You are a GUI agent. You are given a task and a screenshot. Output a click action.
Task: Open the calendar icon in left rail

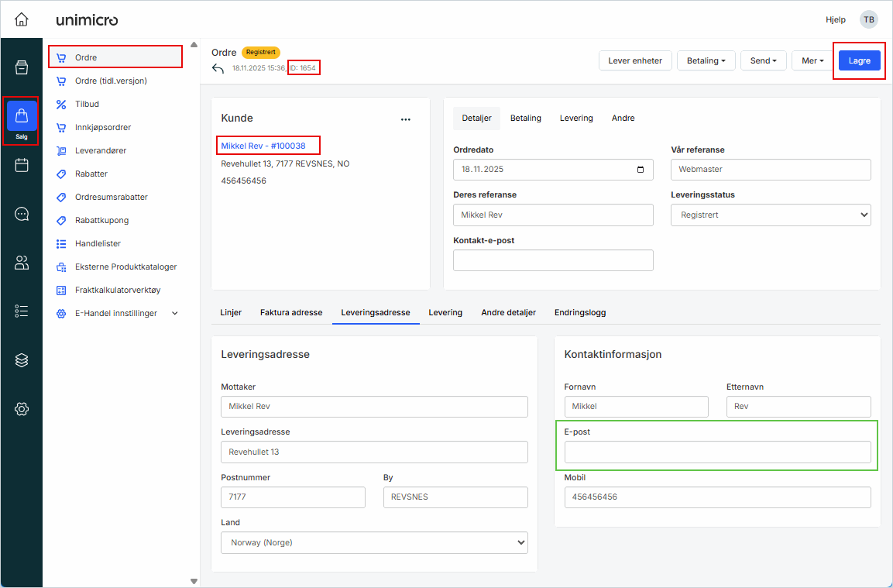(x=22, y=165)
